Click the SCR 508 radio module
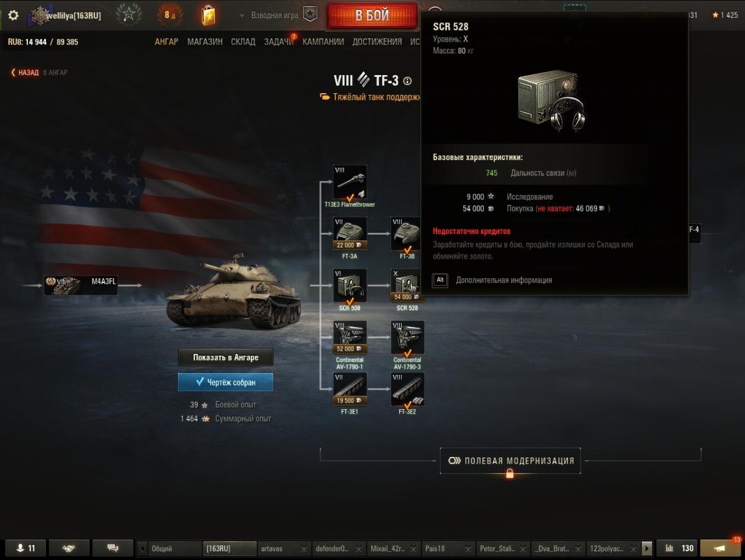Viewport: 745px width, 560px height. click(x=350, y=286)
